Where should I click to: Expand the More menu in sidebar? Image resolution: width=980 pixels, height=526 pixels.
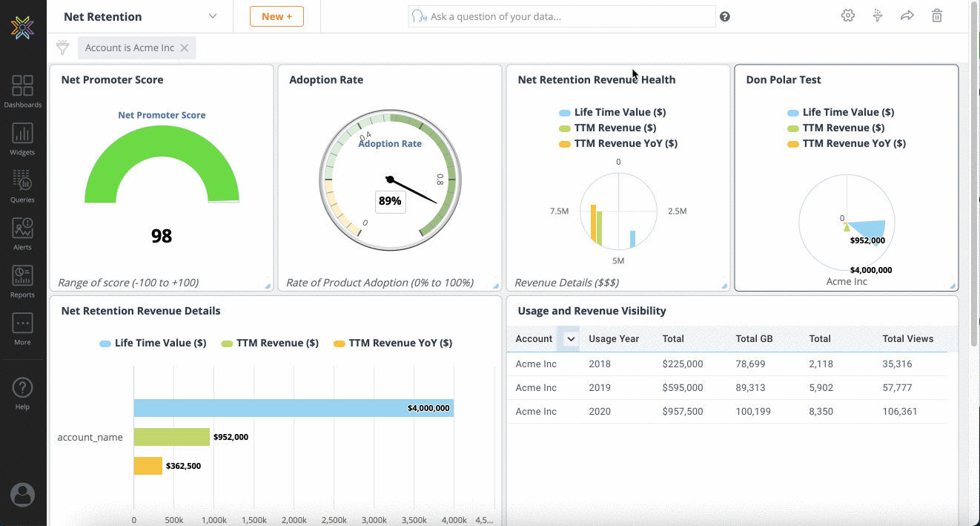(x=22, y=328)
